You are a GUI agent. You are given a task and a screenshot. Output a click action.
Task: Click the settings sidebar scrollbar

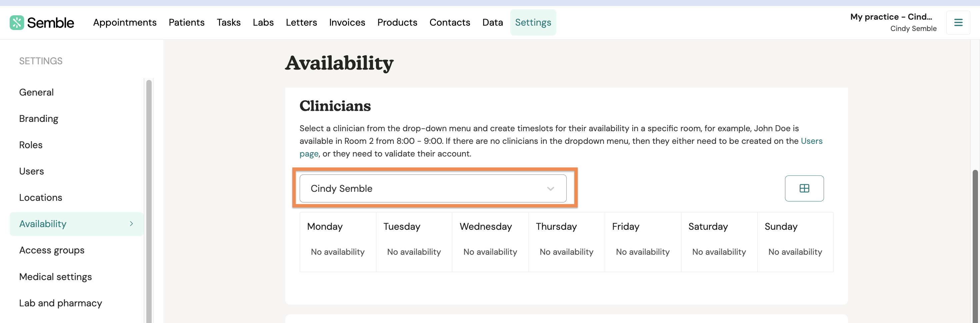pyautogui.click(x=149, y=201)
